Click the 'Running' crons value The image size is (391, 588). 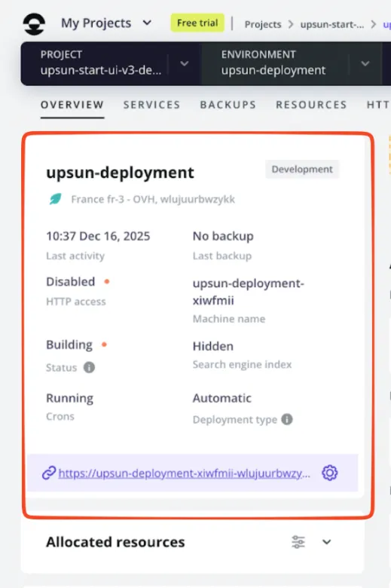pyautogui.click(x=70, y=398)
